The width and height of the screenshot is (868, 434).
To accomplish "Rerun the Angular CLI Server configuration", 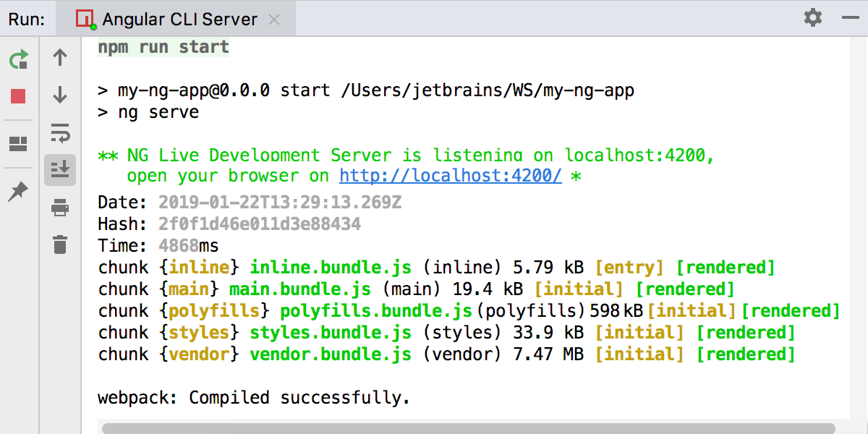I will coord(19,59).
